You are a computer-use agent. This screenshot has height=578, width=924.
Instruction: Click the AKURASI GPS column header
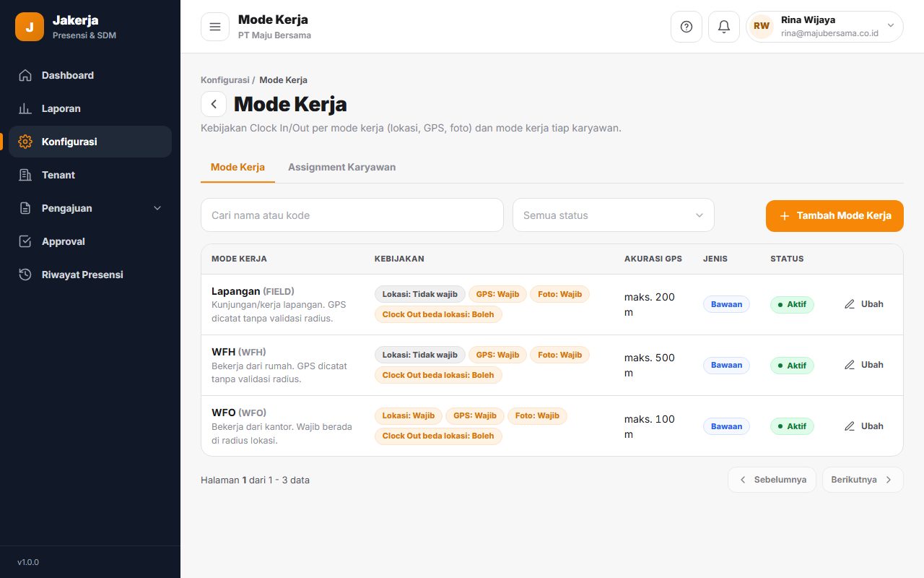pyautogui.click(x=653, y=259)
